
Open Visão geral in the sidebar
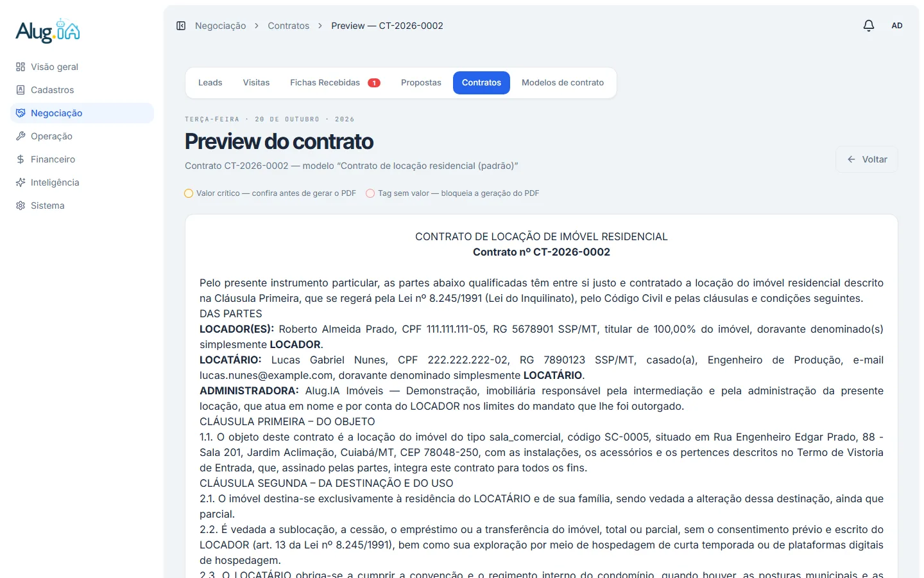(82, 67)
